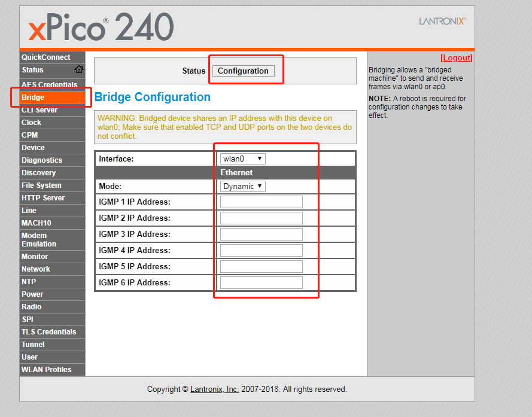Click the Ethernet section header
The height and width of the screenshot is (417, 532).
click(236, 173)
